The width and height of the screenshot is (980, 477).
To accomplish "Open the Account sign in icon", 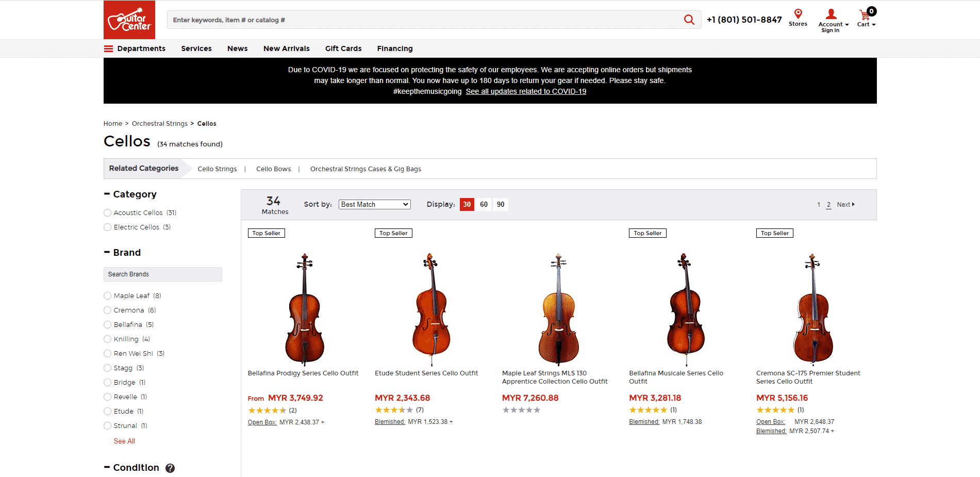I will coord(831,14).
